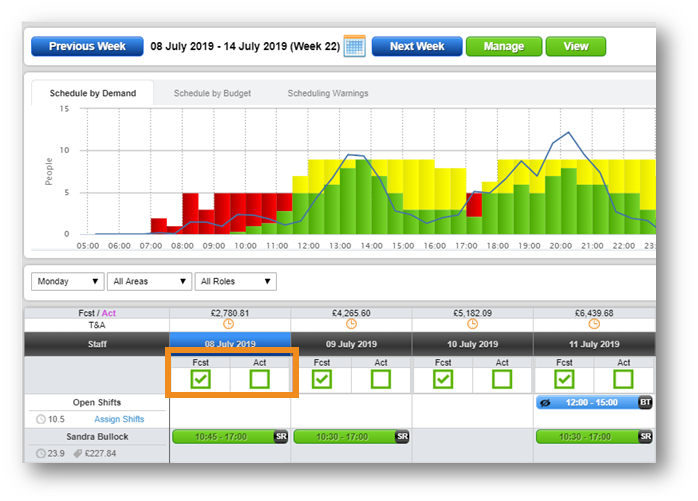Click BT badge on the open shift
This screenshot has height=501, width=698.
(646, 402)
